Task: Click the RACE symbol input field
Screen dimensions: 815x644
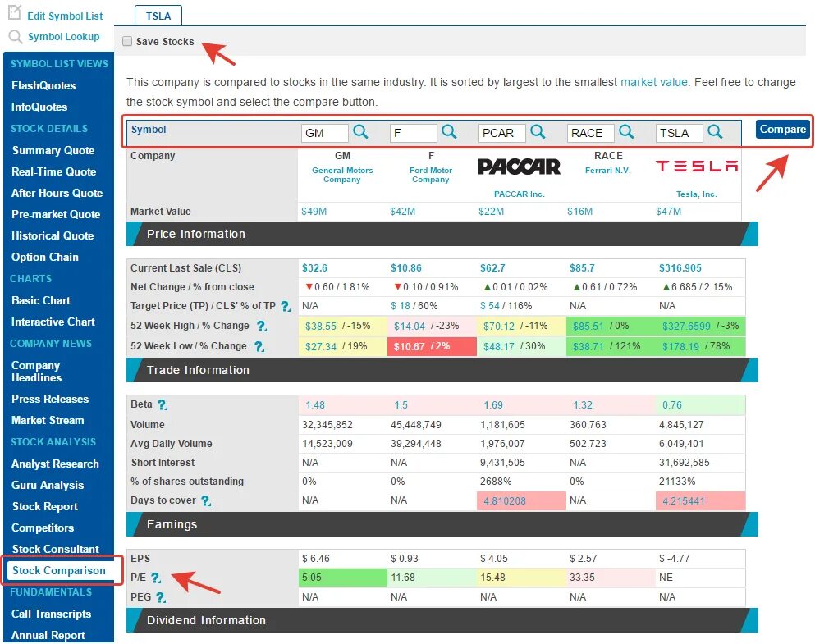Action: pyautogui.click(x=590, y=133)
